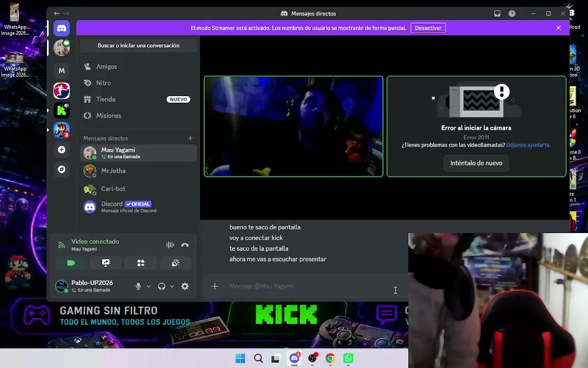
Task: Select Mau Yagami video tile
Action: click(293, 126)
